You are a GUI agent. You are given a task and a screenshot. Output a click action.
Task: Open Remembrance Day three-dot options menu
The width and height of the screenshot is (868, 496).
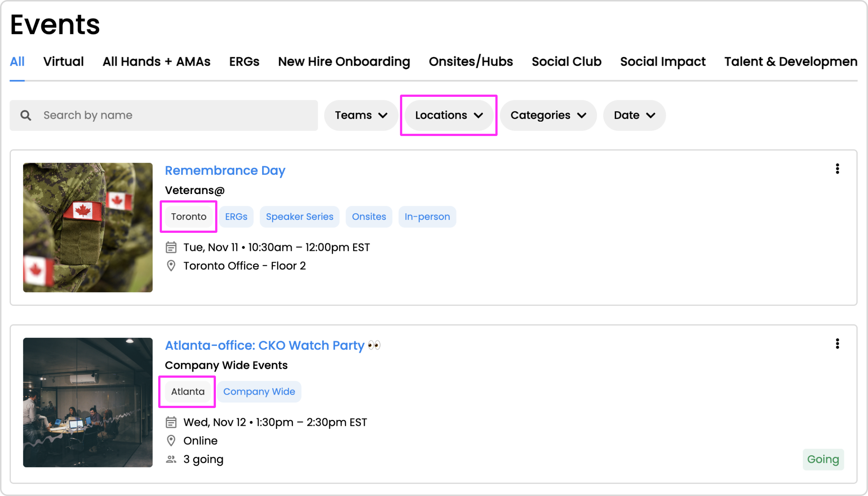(837, 169)
